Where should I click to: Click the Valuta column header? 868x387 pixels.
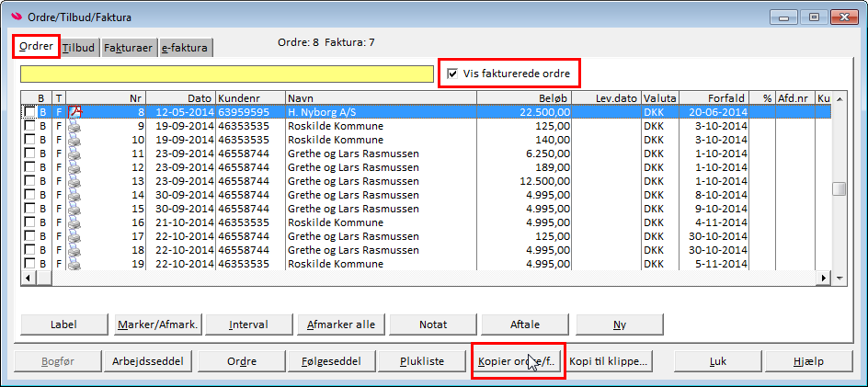point(660,98)
